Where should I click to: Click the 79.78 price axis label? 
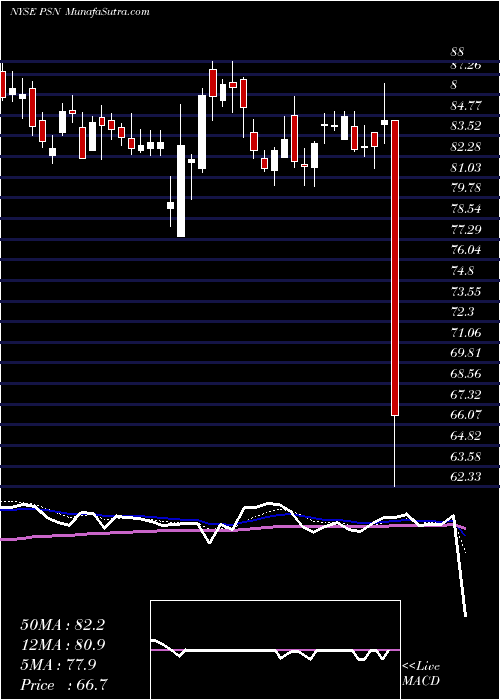466,188
